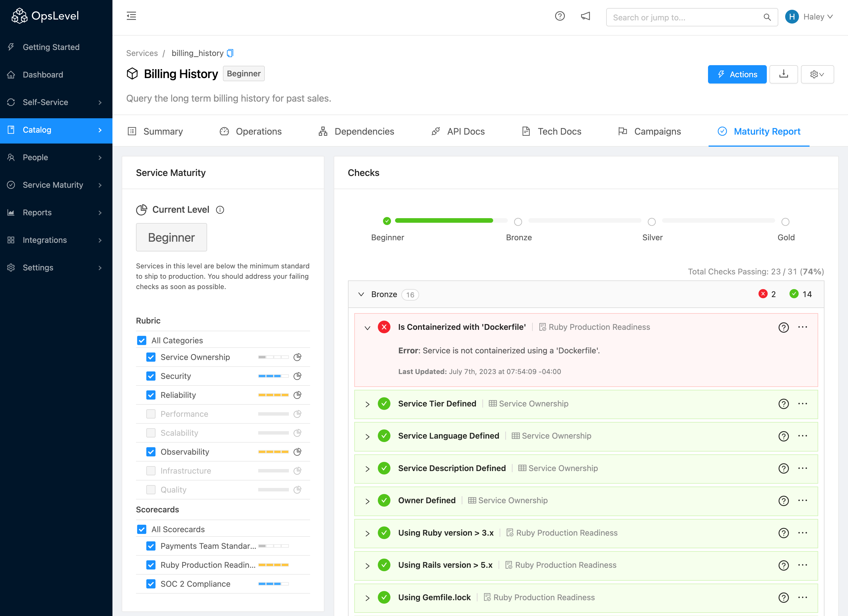Viewport: 848px width, 616px height.
Task: Collapse the sidebar with the menu fold icon
Action: click(x=131, y=16)
